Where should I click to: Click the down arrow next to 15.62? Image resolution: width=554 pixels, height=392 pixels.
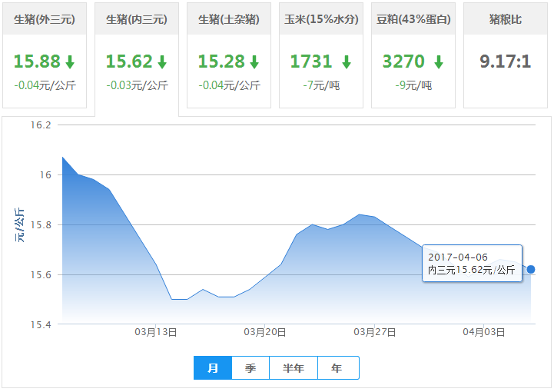(162, 62)
